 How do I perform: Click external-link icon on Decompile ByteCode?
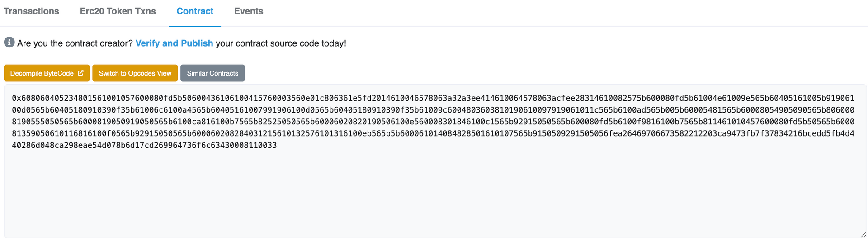pos(80,73)
